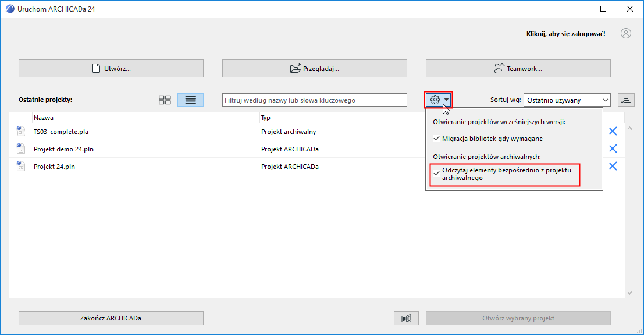Click the Utwórz... button
The height and width of the screenshot is (335, 644).
tap(111, 68)
